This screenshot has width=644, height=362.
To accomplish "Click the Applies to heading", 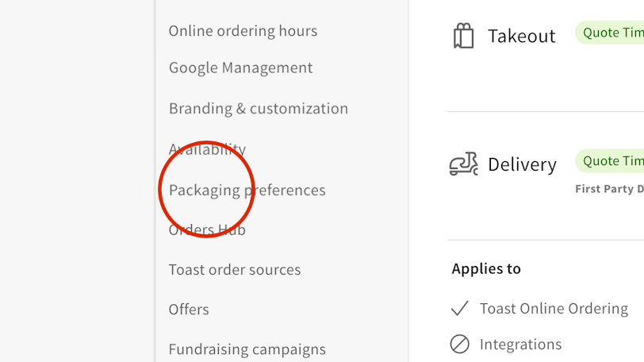I will coord(486,268).
